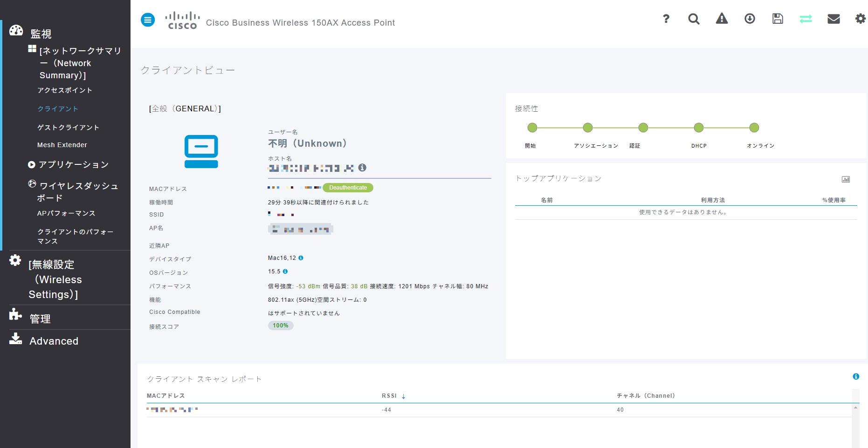The height and width of the screenshot is (448, 868).
Task: Click the 開始 connectivity stage node
Action: 532,128
